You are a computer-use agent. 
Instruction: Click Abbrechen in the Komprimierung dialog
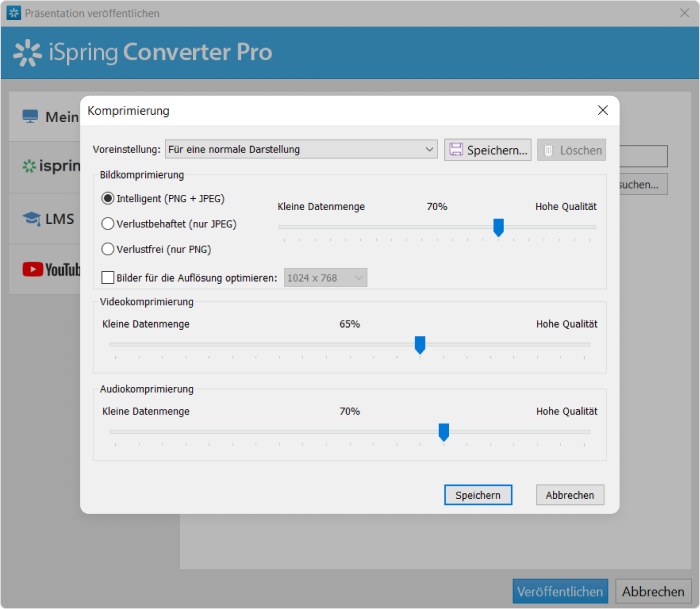click(570, 495)
